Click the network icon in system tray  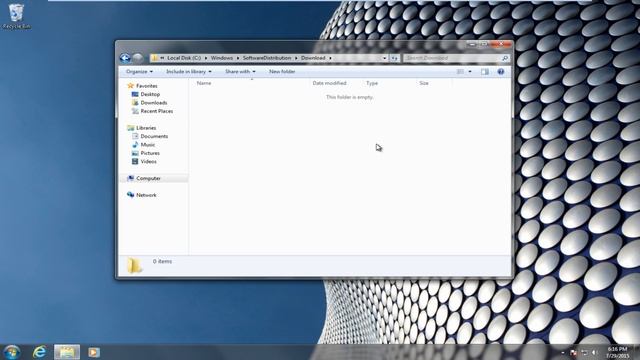point(584,352)
